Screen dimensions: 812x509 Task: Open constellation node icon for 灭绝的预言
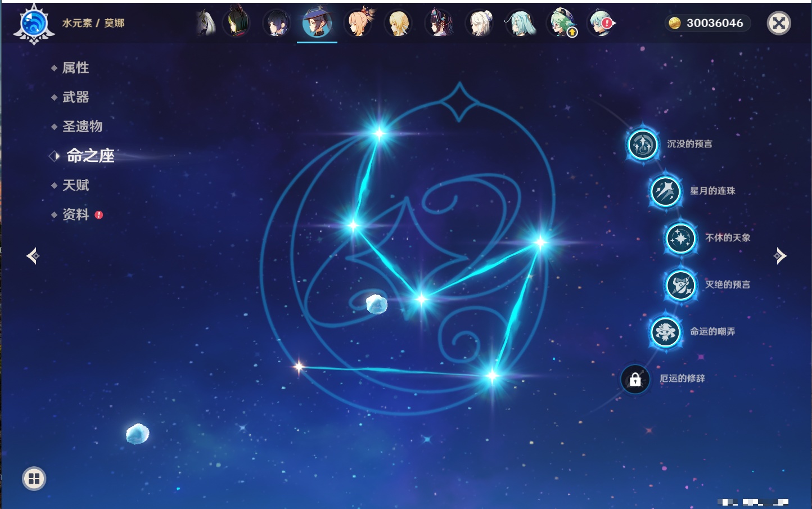pos(680,285)
